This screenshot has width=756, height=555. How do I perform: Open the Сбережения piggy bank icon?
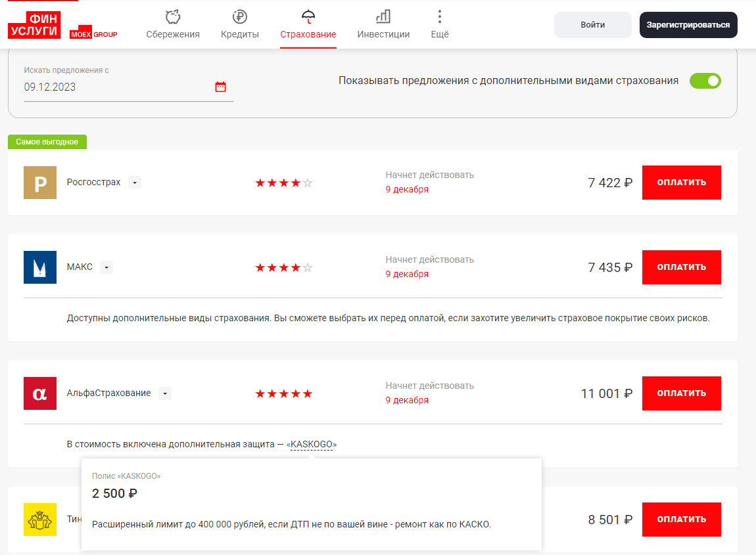173,17
